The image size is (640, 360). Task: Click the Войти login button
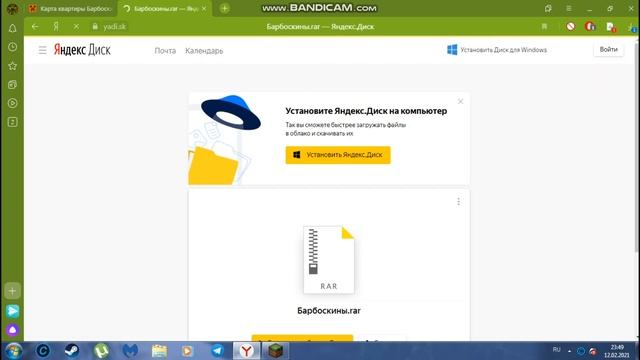pos(608,49)
